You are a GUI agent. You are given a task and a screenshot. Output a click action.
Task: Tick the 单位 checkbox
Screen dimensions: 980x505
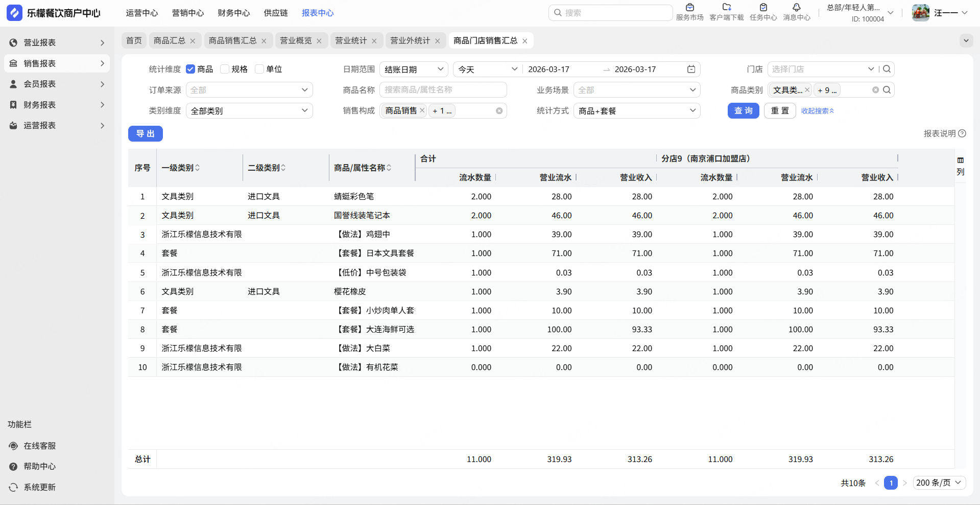click(259, 70)
